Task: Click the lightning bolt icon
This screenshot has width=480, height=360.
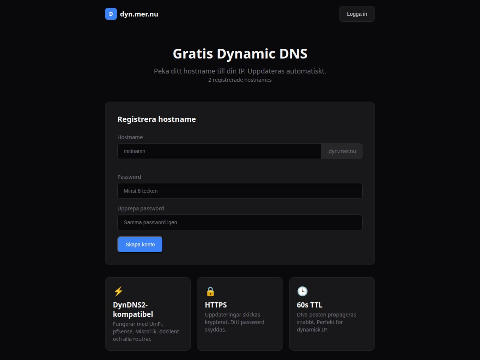Action: pyautogui.click(x=118, y=291)
